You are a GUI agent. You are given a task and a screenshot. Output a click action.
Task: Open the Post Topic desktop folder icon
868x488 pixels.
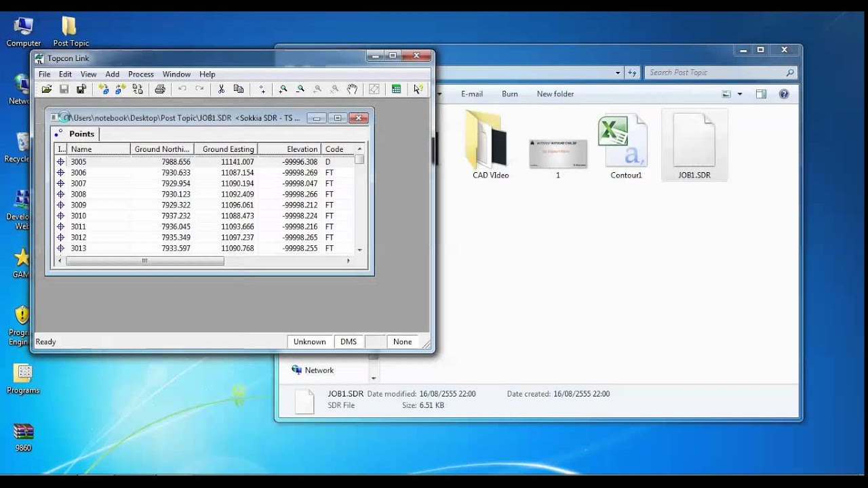[x=71, y=32]
